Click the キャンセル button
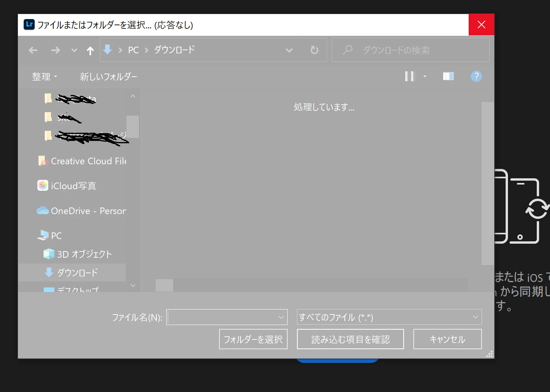550x392 pixels. (x=448, y=339)
